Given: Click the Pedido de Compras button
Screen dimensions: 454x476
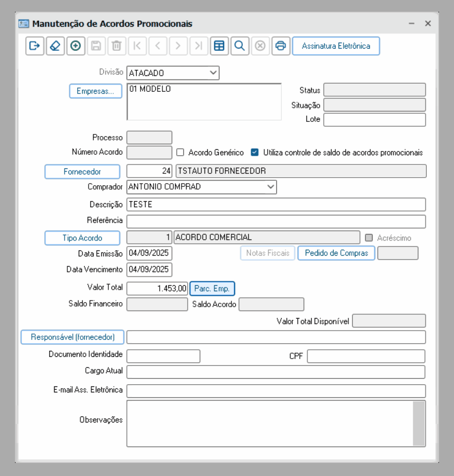Looking at the screenshot, I should [x=336, y=253].
